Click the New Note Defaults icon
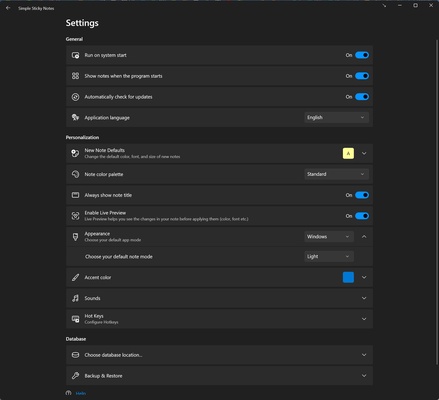The width and height of the screenshot is (439, 400). [x=76, y=153]
